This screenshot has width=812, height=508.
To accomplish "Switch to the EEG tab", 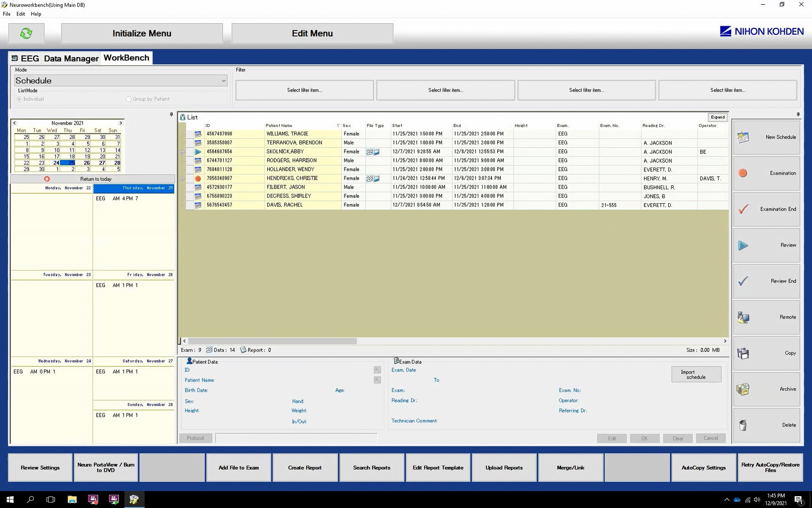I will tap(26, 58).
